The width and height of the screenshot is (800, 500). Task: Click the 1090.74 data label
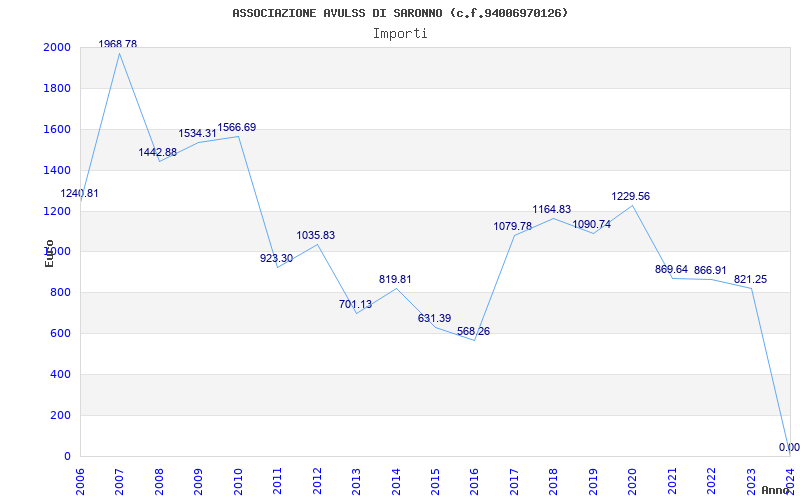click(592, 224)
